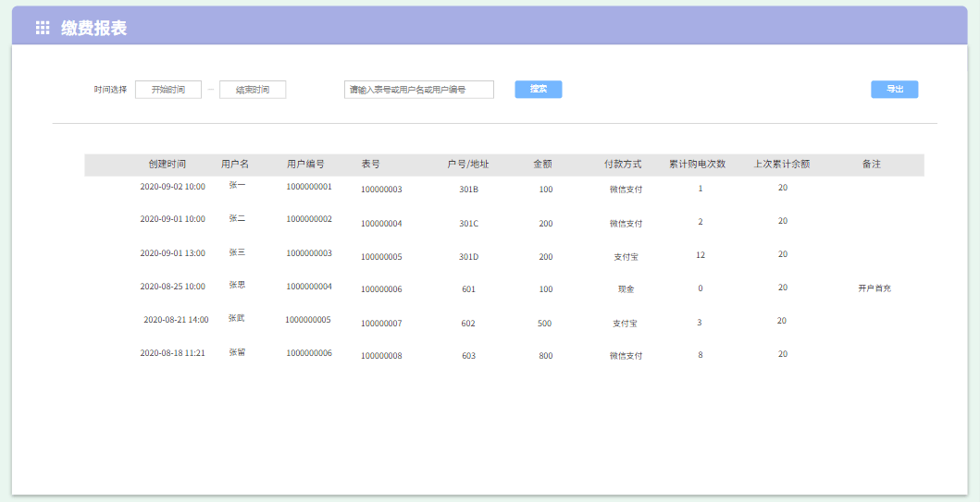Click the 金额 column header

(x=542, y=165)
